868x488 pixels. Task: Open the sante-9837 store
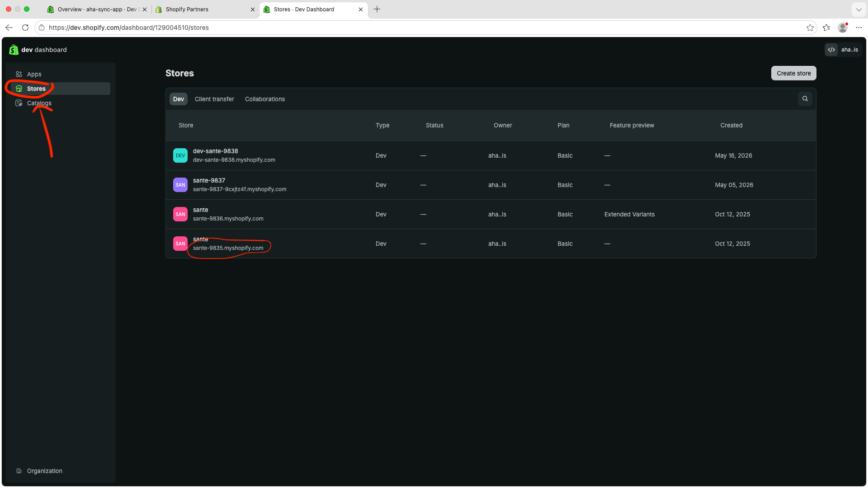pyautogui.click(x=209, y=180)
